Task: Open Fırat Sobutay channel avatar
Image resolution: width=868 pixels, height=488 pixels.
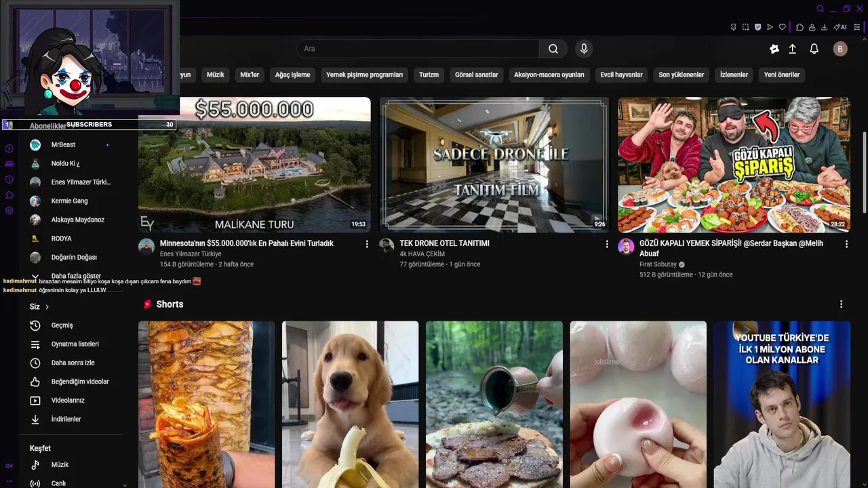Action: 626,246
